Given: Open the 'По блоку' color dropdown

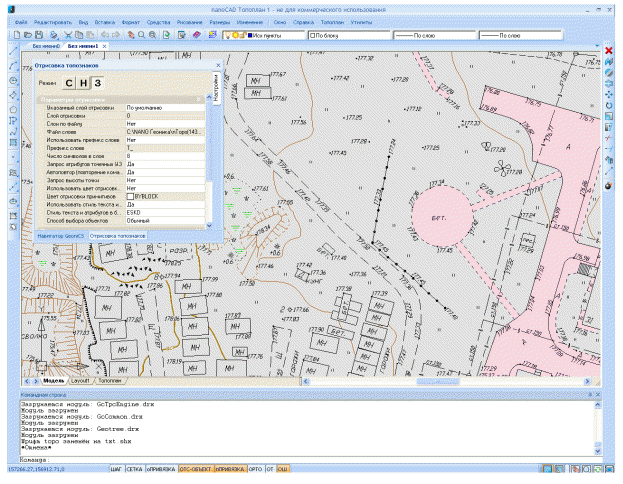Looking at the screenshot, I should point(350,35).
